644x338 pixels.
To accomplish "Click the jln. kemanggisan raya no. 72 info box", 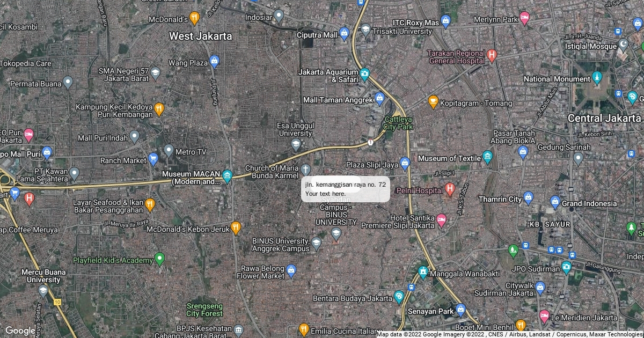I will (346, 189).
